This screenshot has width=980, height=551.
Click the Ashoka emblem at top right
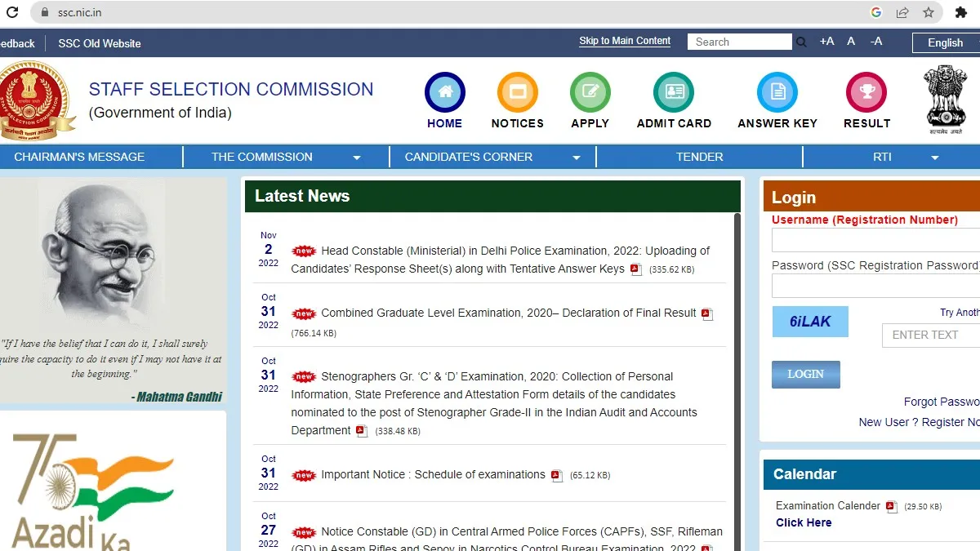coord(945,100)
